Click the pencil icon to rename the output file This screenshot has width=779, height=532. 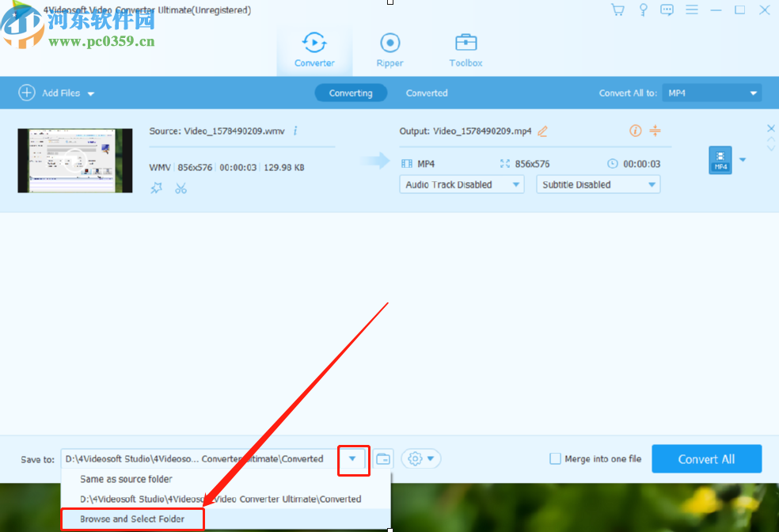pos(543,131)
